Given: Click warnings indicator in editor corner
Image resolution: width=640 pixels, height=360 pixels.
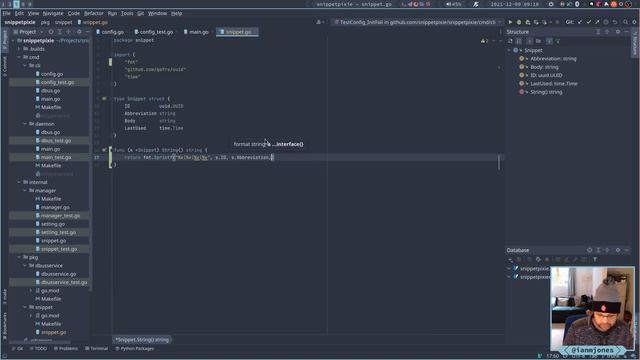Looking at the screenshot, I should coord(484,41).
